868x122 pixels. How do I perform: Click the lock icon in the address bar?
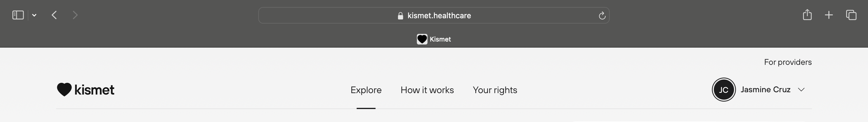click(400, 16)
